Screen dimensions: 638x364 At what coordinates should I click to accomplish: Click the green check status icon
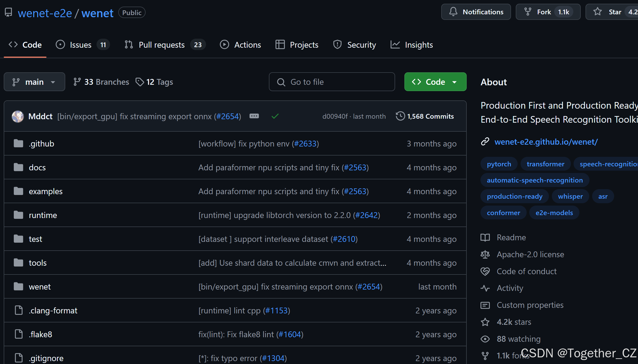pos(275,116)
